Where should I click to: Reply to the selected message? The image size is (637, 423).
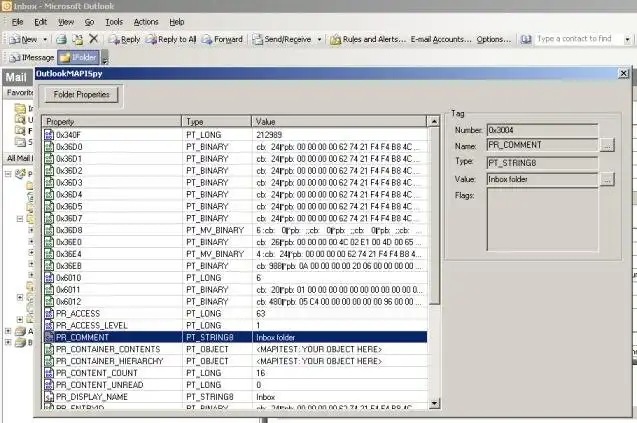point(124,39)
